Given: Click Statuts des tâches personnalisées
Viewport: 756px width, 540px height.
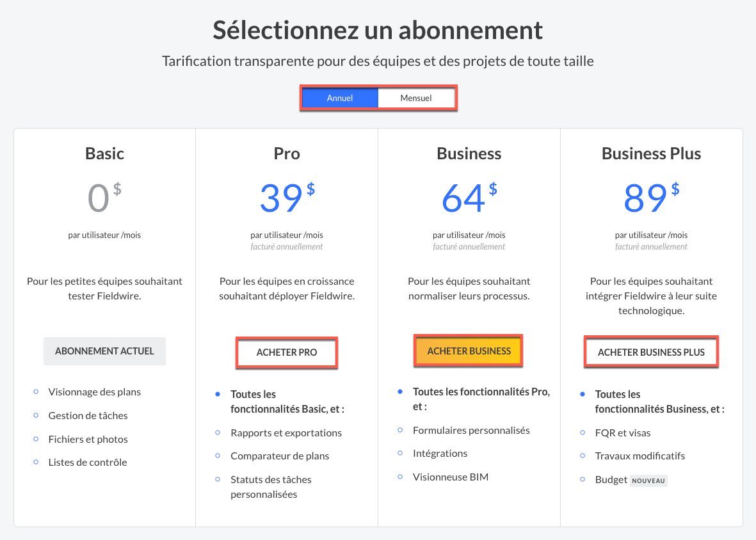Looking at the screenshot, I should [x=271, y=487].
